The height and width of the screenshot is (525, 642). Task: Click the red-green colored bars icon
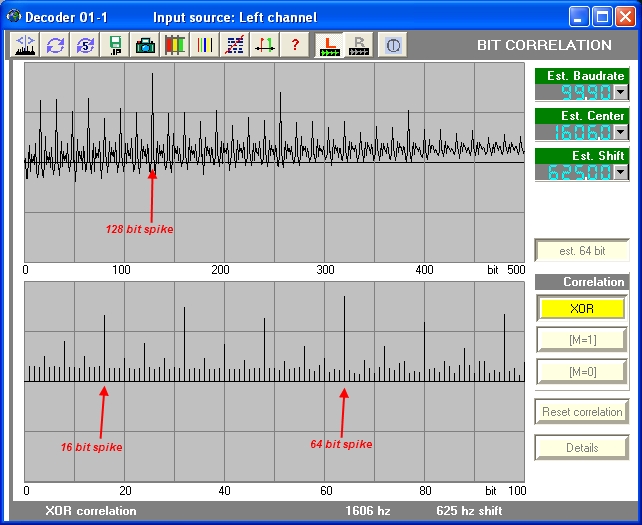[175, 45]
